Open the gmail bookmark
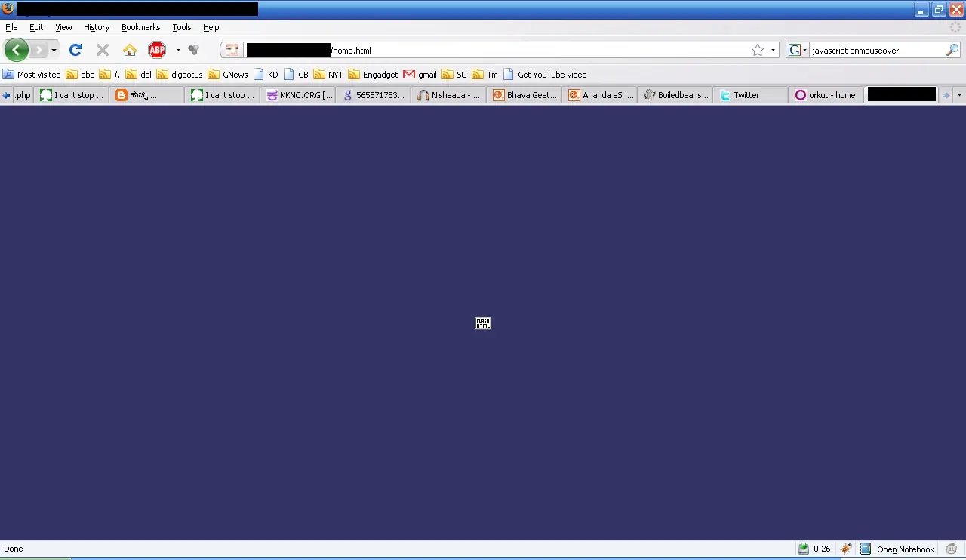The image size is (966, 560). click(x=420, y=75)
